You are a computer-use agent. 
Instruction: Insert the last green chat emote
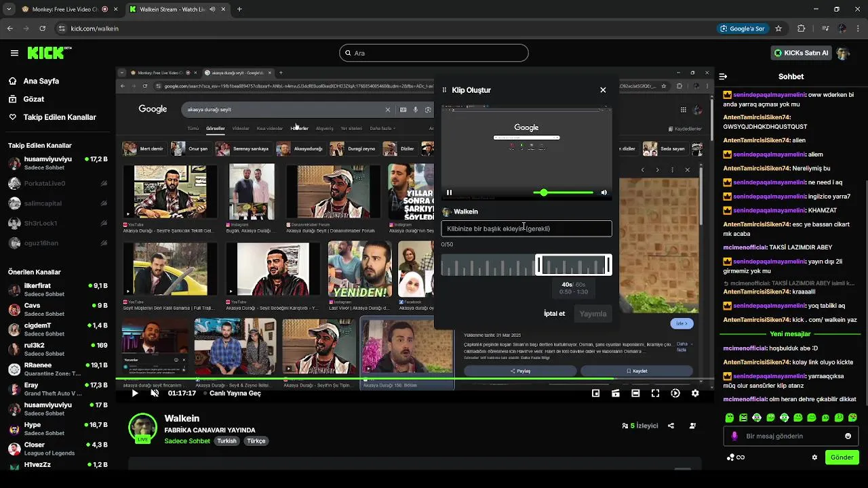pos(852,418)
